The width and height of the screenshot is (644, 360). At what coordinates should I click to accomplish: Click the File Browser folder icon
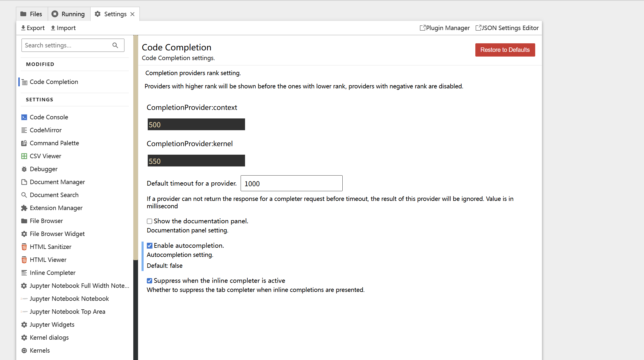point(24,221)
